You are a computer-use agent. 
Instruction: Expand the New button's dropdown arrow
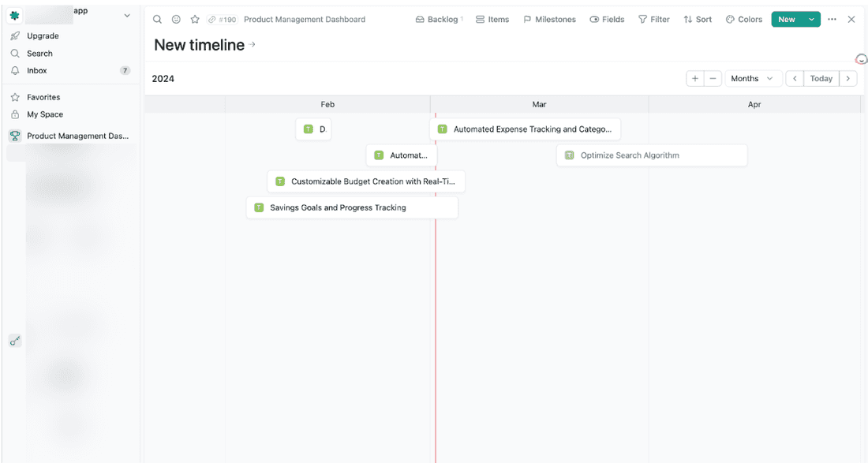tap(812, 18)
